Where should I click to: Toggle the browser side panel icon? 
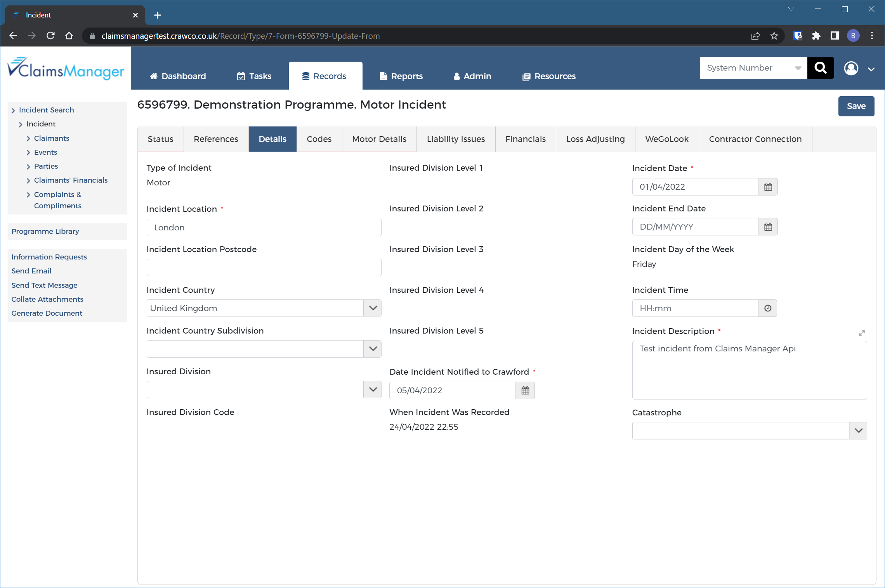click(x=835, y=36)
